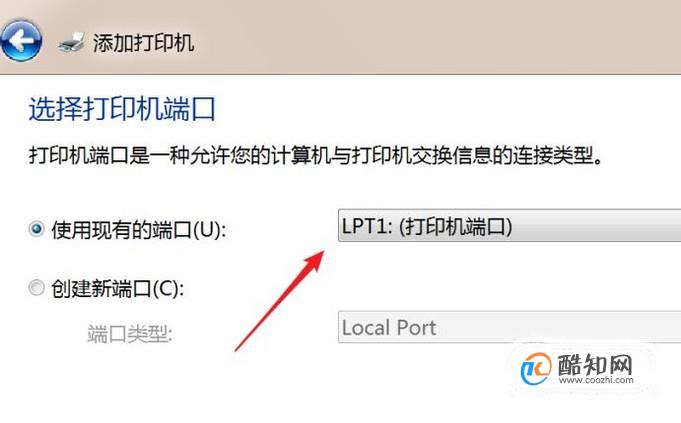Click the (打印机端口) text inside port combo
The width and height of the screenshot is (681, 423).
click(x=456, y=226)
